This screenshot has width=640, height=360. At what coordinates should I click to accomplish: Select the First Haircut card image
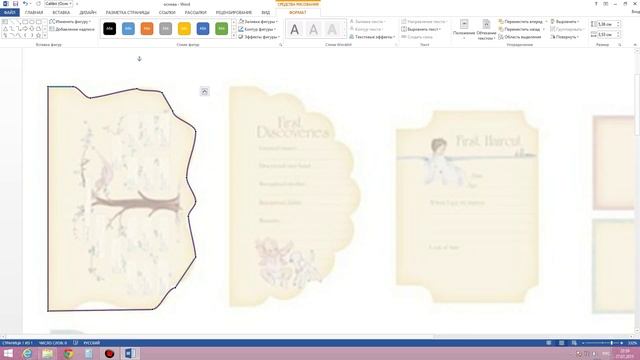[467, 207]
